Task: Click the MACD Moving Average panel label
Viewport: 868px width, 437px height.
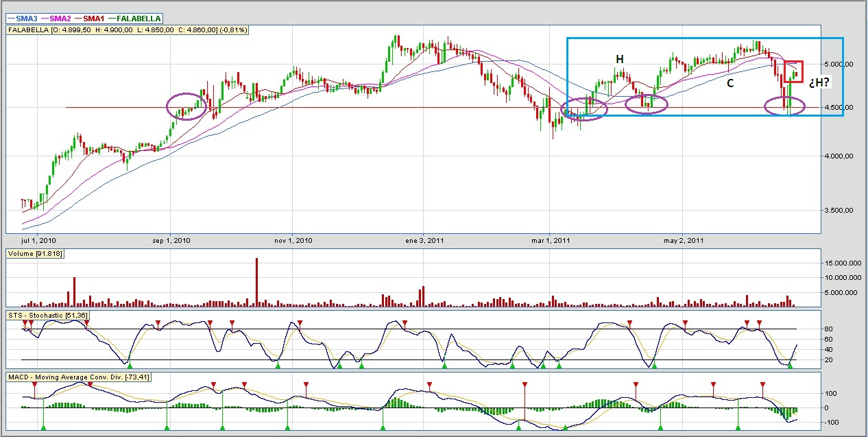Action: click(x=79, y=377)
